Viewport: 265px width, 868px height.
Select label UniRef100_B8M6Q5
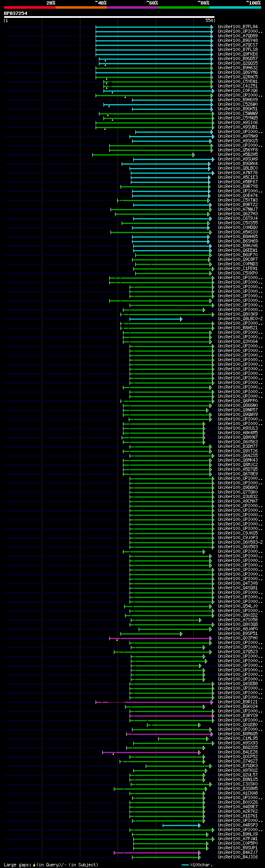(238, 734)
